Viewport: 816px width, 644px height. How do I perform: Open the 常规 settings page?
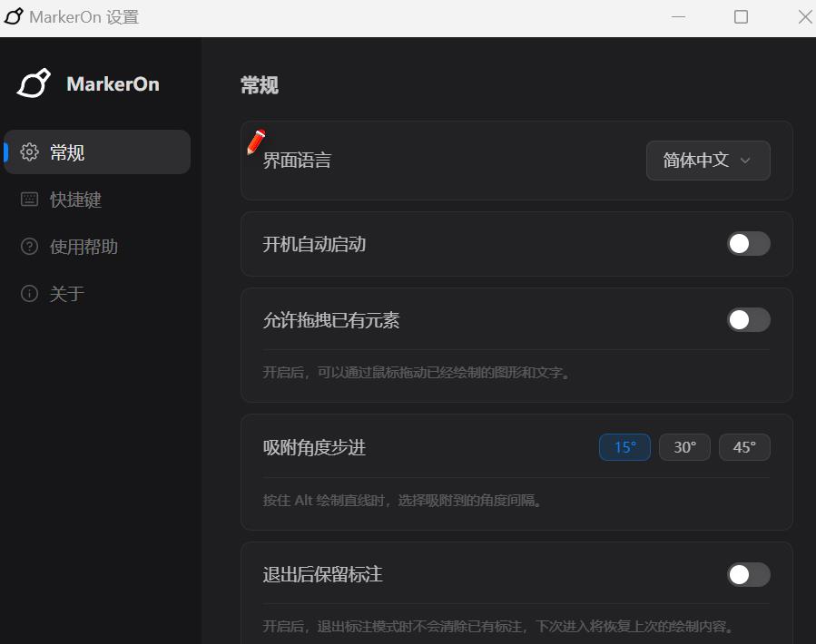tap(97, 151)
